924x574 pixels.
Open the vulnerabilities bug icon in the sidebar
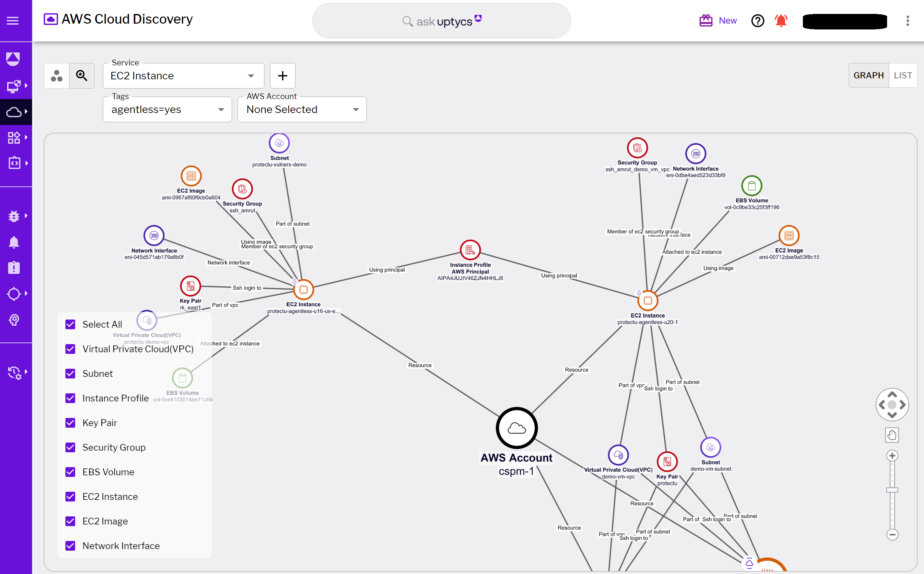coord(14,216)
